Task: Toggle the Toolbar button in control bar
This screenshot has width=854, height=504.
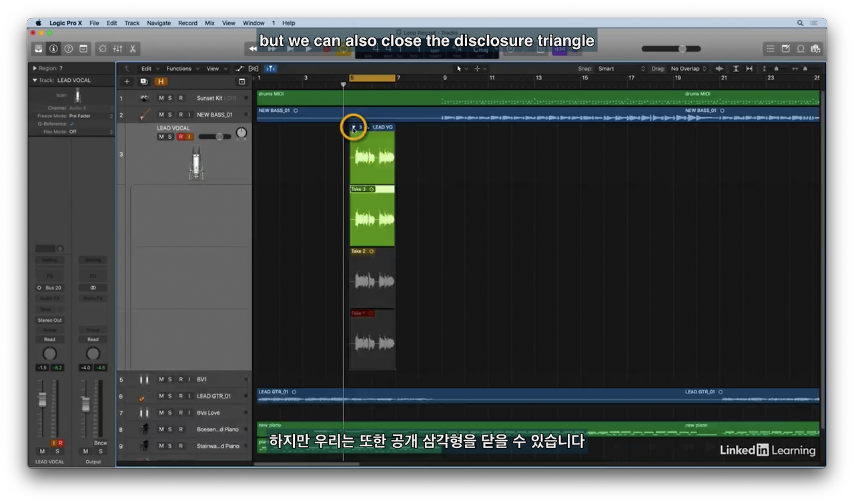Action: coord(83,49)
